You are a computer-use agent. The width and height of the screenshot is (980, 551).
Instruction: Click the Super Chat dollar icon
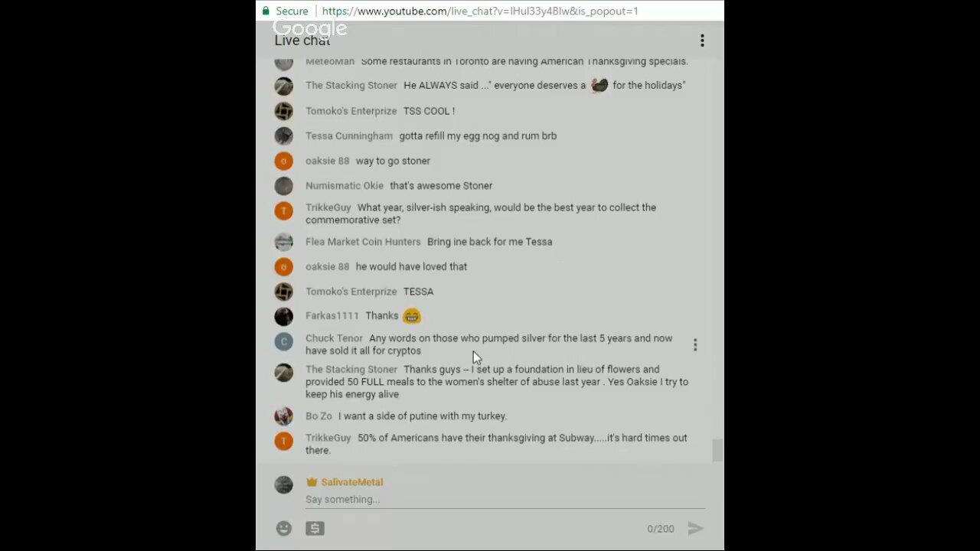315,528
